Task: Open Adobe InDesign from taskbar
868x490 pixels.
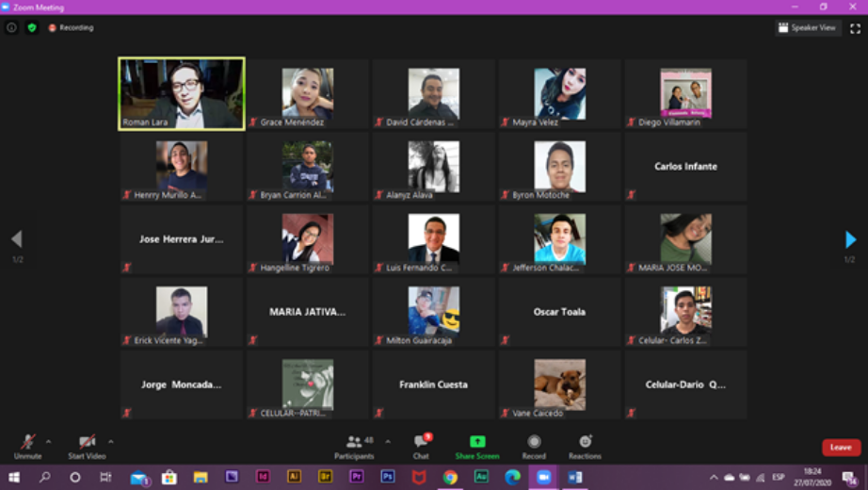Action: 263,477
